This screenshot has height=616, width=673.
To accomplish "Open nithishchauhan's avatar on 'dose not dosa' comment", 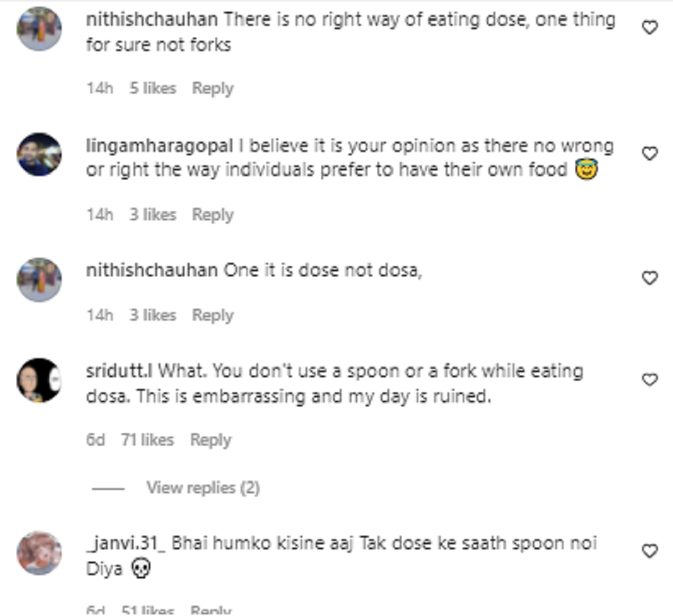I will (x=39, y=279).
